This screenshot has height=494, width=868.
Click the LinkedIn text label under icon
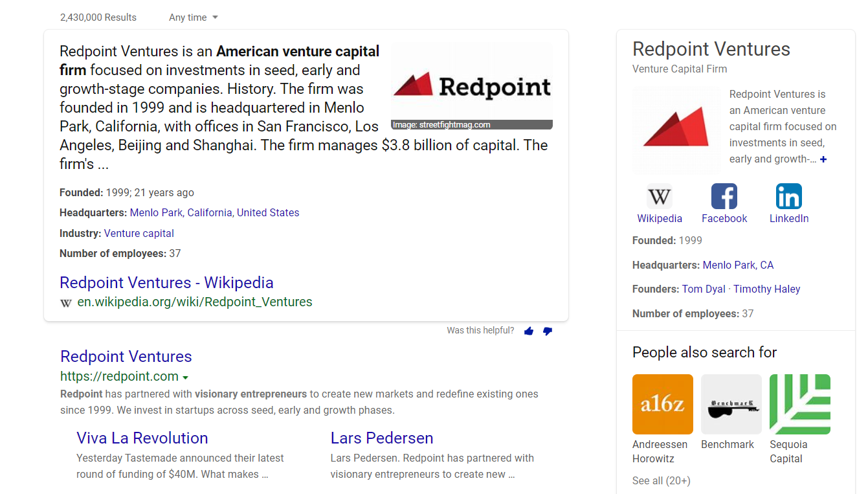tap(789, 218)
